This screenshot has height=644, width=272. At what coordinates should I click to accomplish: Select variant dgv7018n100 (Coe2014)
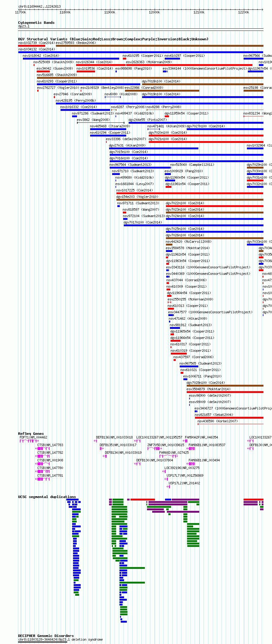tap(161, 81)
